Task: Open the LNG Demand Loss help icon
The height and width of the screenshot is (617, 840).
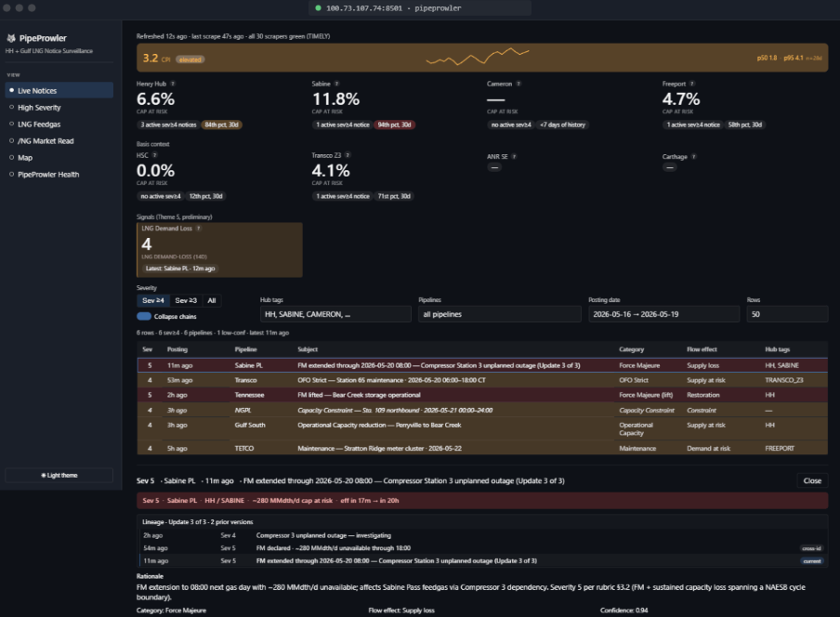Action: 198,229
